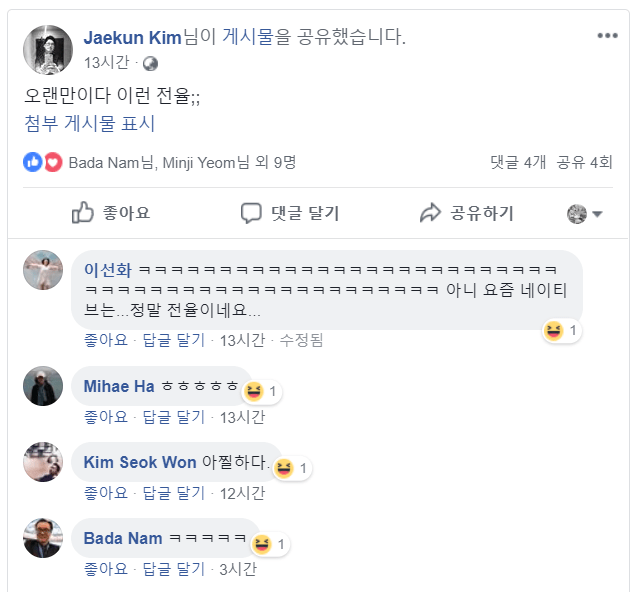Open the 공유 4회 shares list
Viewport: 636px width, 592px height.
(x=585, y=162)
